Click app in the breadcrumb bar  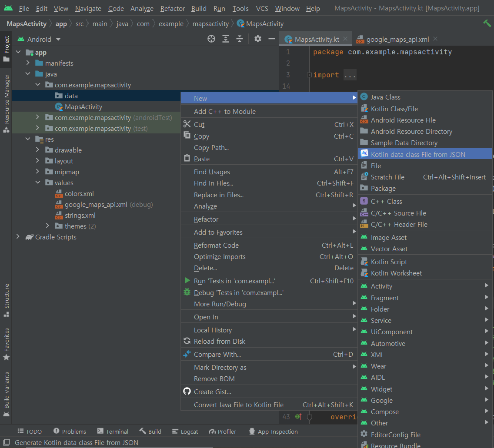pyautogui.click(x=61, y=23)
